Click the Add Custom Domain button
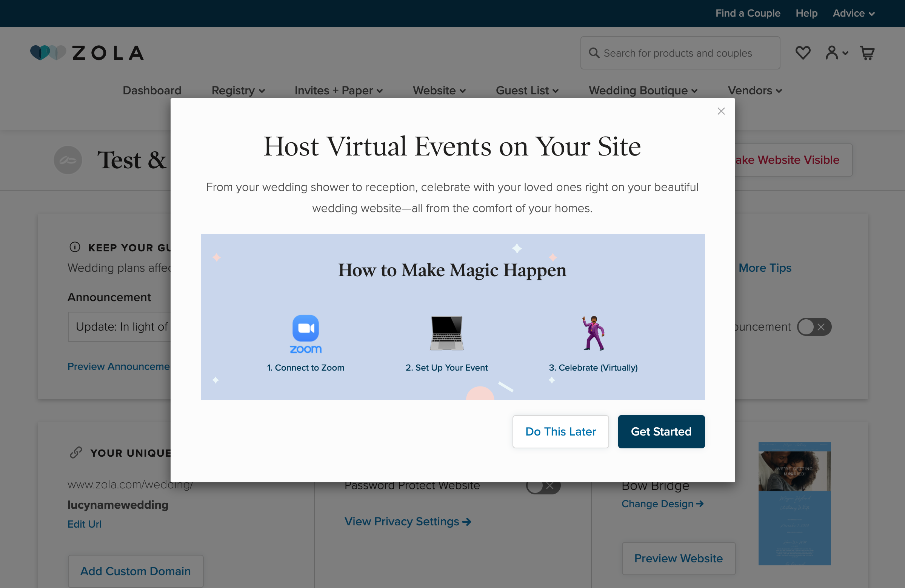The image size is (905, 588). [135, 571]
